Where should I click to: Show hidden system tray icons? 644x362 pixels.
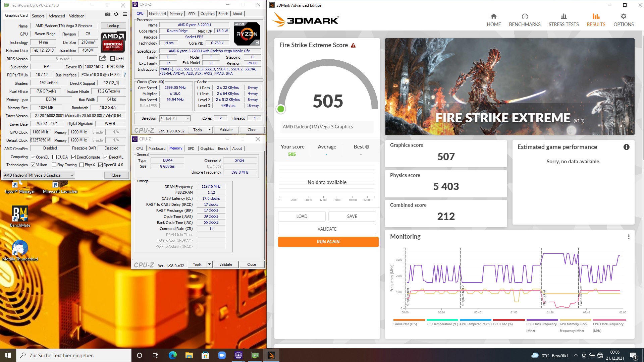click(576, 355)
